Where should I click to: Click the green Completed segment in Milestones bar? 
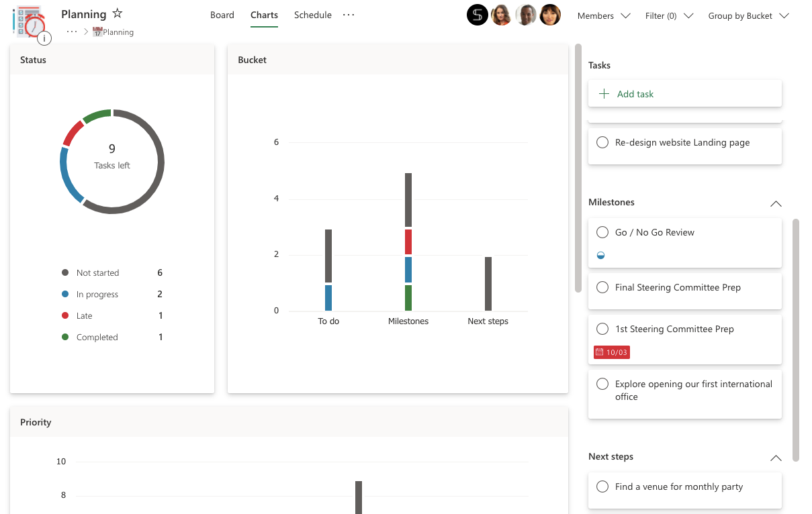click(x=408, y=298)
